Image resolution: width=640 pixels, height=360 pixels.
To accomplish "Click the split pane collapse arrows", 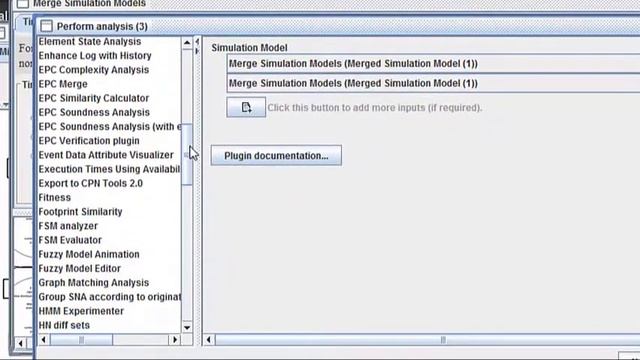I will 198,46.
